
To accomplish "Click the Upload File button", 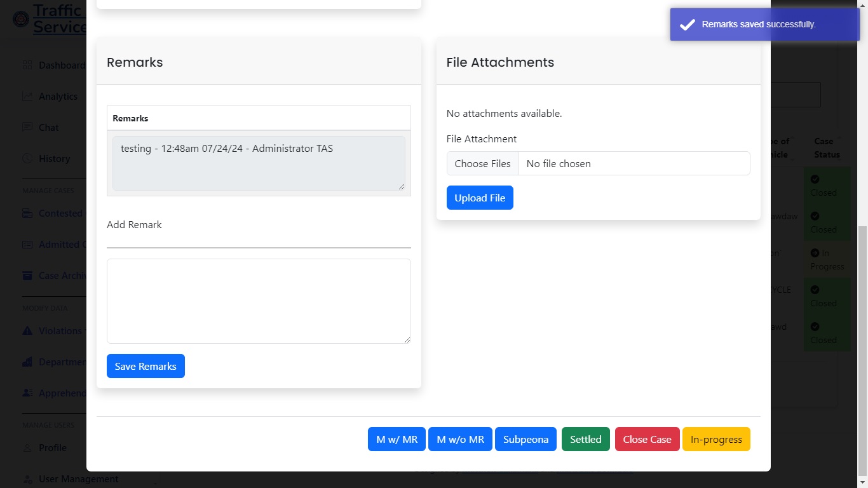I will click(480, 198).
